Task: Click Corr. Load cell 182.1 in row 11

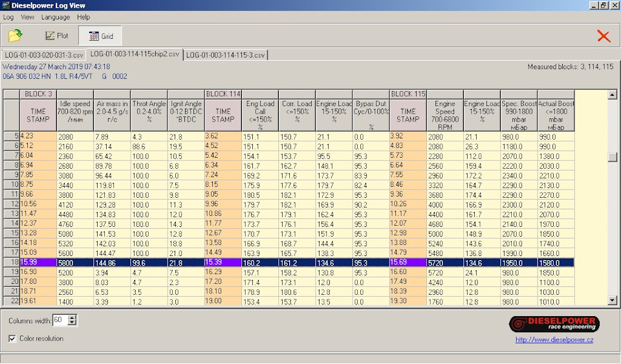Action: coord(297,195)
